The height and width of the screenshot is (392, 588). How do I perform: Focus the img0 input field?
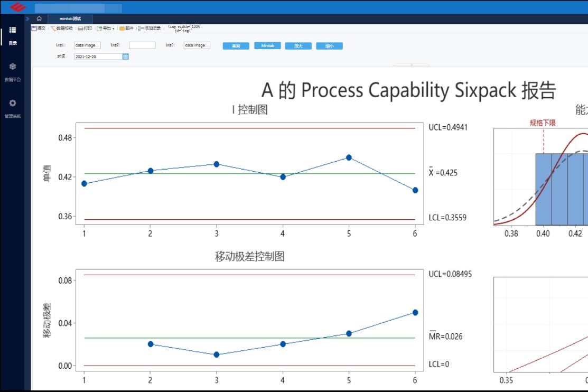[197, 45]
